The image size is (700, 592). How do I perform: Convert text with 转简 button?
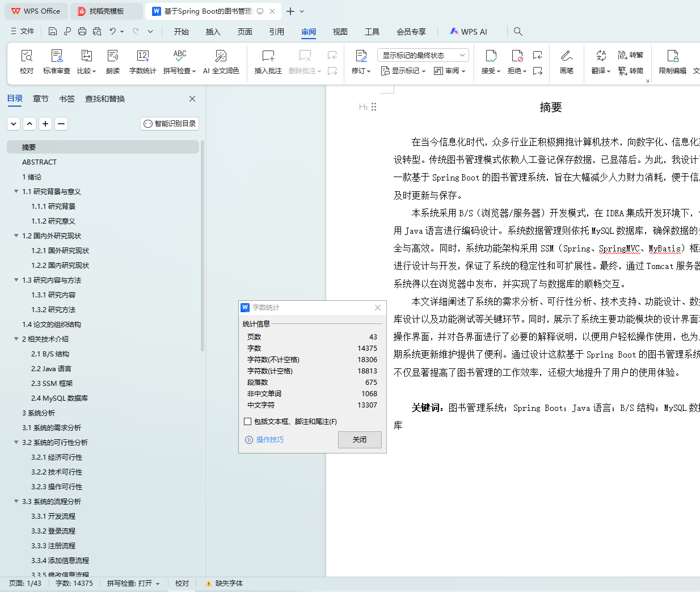tap(631, 71)
